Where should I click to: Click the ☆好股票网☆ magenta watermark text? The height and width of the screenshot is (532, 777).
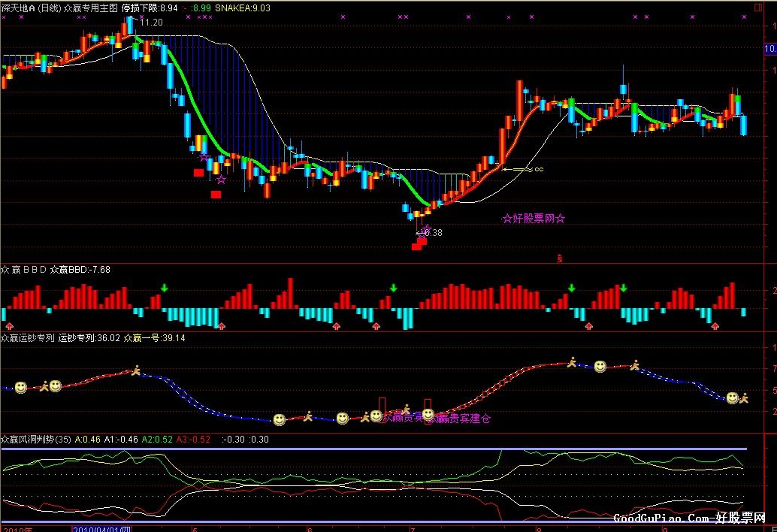pyautogui.click(x=534, y=219)
